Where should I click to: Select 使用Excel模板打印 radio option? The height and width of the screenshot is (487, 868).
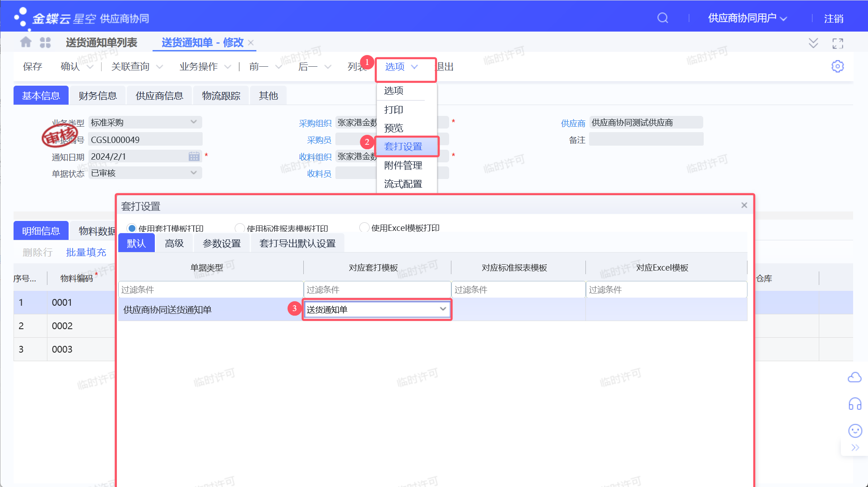tap(364, 228)
